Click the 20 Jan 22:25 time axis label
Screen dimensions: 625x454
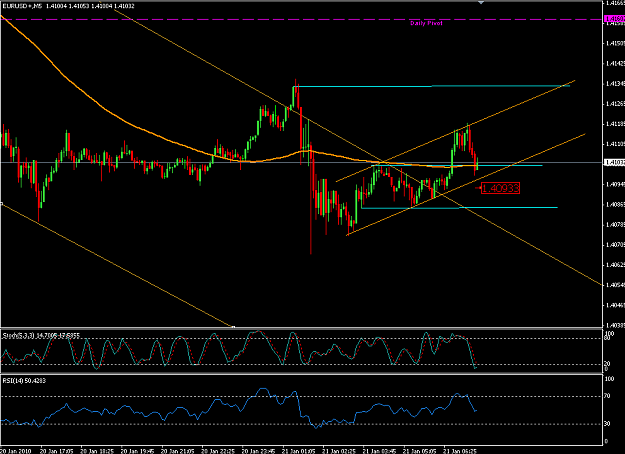pos(218,451)
